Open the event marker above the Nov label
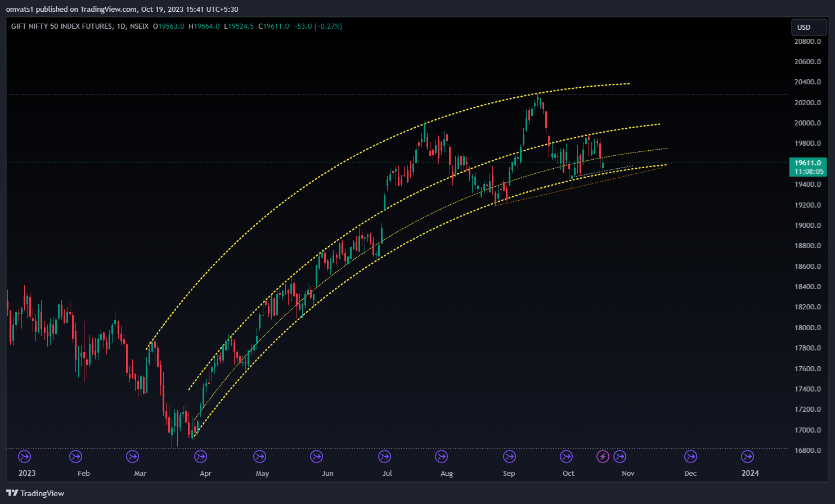This screenshot has height=504, width=835. [x=619, y=456]
